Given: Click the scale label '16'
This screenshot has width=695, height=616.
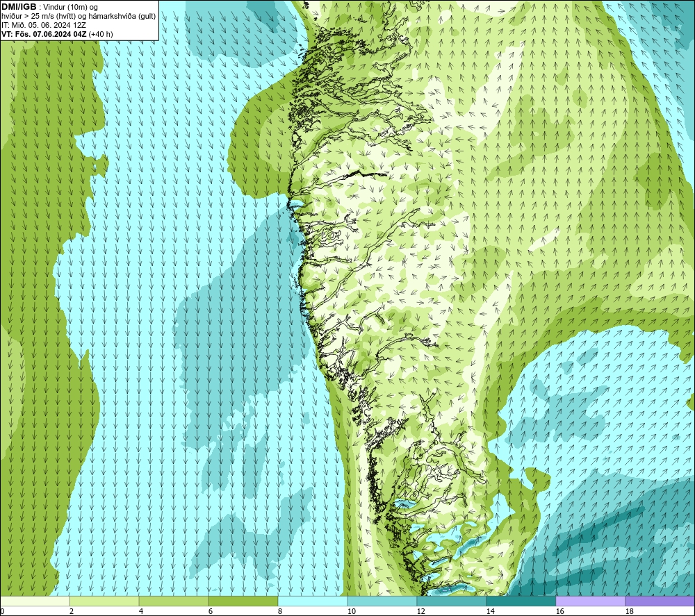Looking at the screenshot, I should [559, 612].
